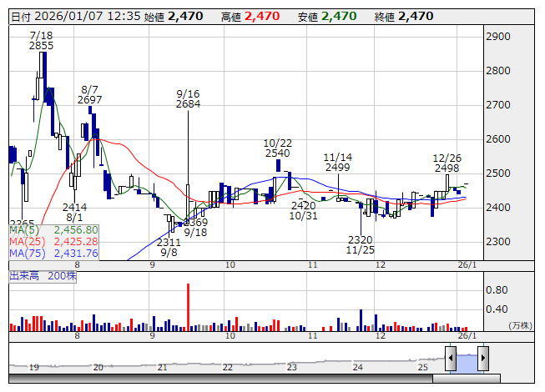Click the 終値 2,470 closing price

click(404, 17)
